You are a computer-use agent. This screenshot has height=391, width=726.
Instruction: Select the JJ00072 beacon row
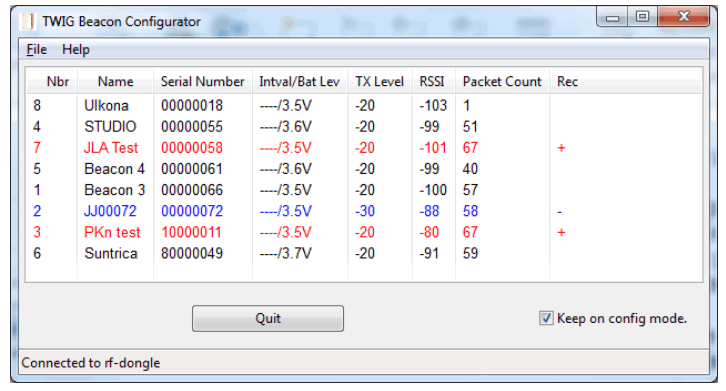(364, 211)
